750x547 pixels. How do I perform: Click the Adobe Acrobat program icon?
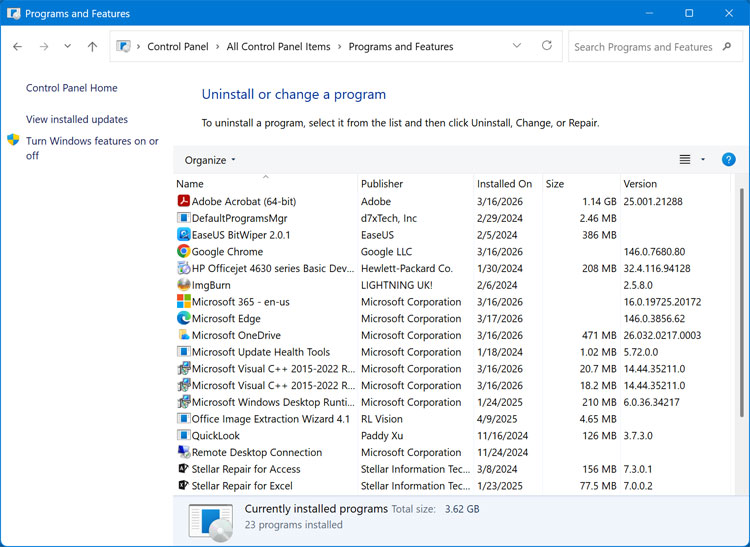184,201
